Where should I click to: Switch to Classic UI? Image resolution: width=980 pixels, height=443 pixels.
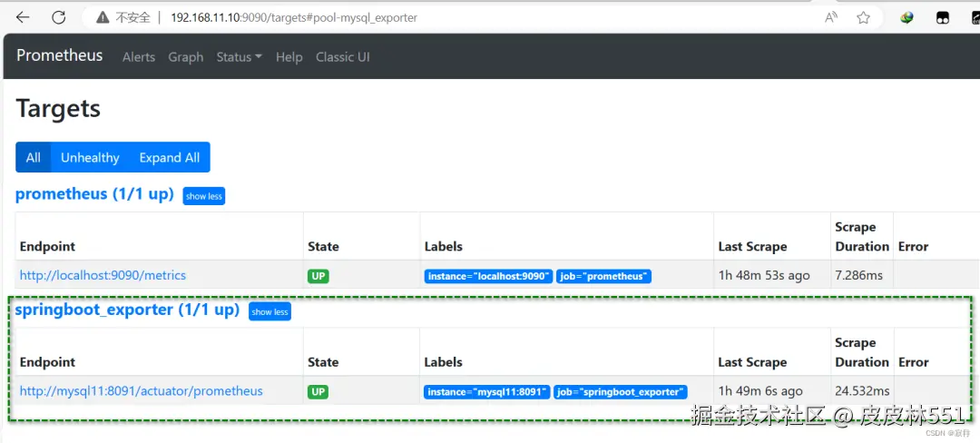coord(342,57)
